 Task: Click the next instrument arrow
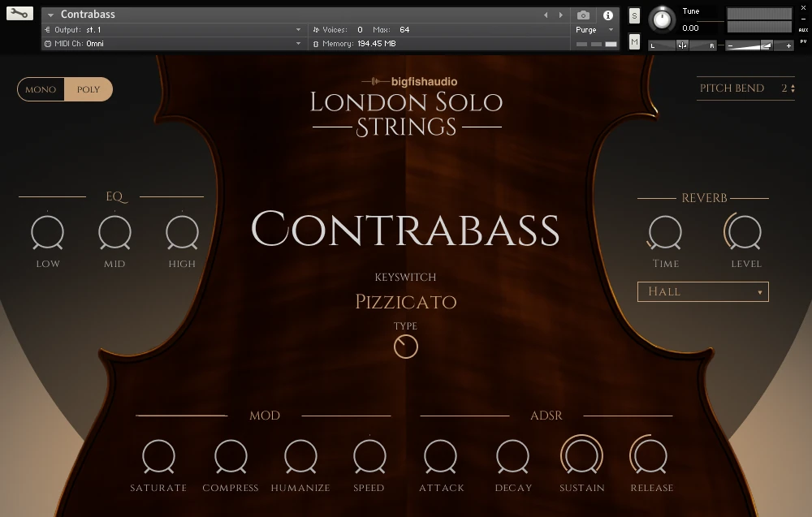pos(559,14)
